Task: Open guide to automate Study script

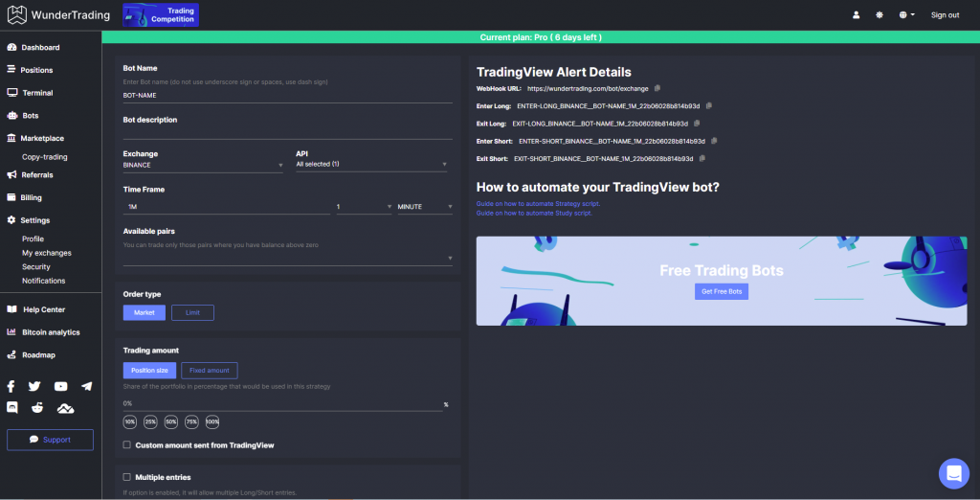Action: point(534,214)
